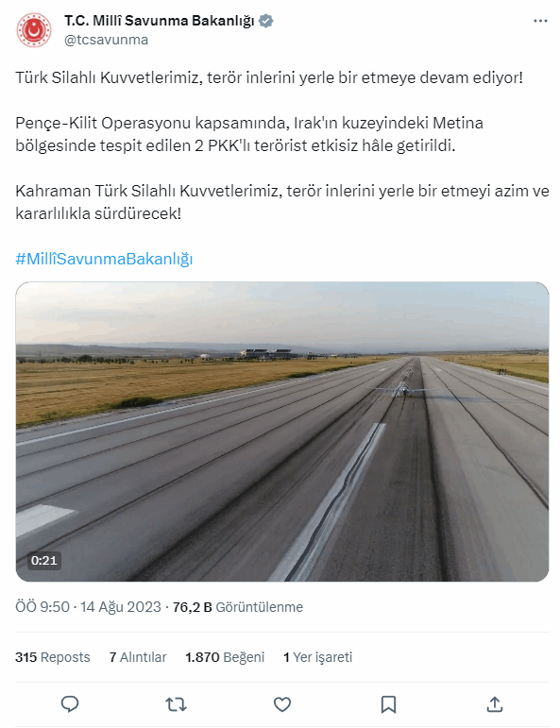The width and height of the screenshot is (560, 728).
Task: Click the drone aircraft in the video thumbnail
Action: [403, 390]
